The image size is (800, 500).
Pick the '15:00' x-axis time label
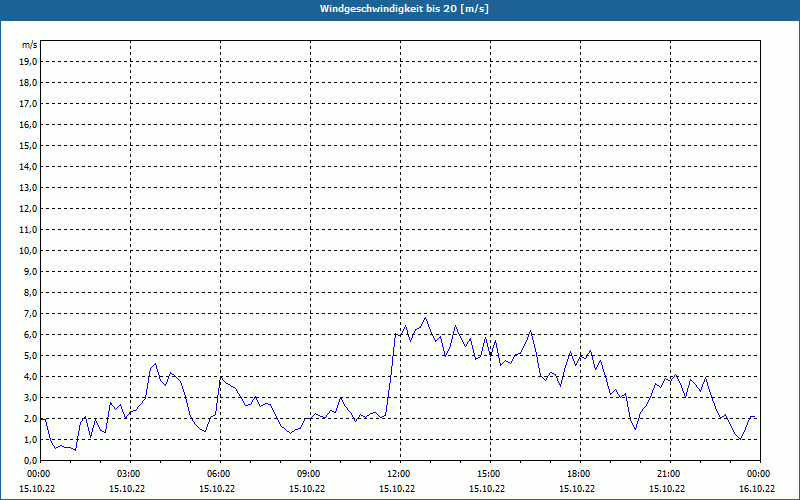(x=489, y=474)
